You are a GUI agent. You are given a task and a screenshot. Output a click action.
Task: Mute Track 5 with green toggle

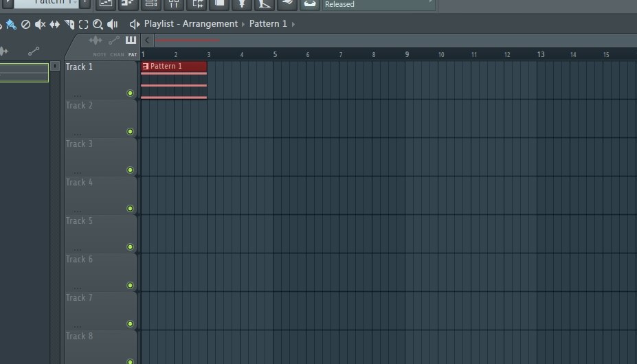point(130,247)
